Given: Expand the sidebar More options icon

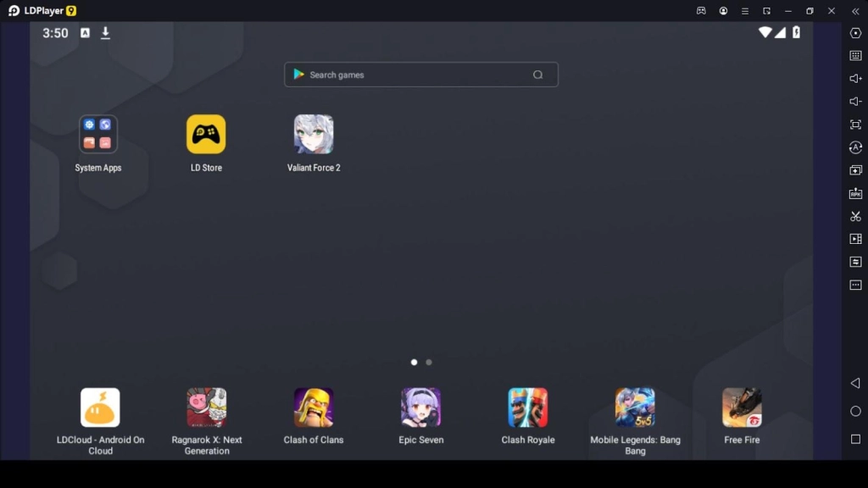Looking at the screenshot, I should click(855, 285).
